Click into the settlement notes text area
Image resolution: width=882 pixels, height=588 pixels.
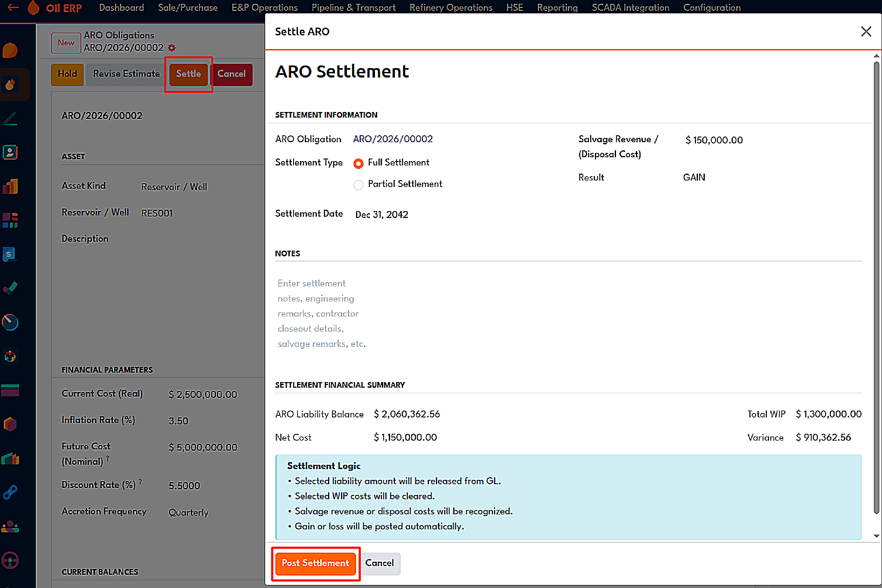click(568, 314)
